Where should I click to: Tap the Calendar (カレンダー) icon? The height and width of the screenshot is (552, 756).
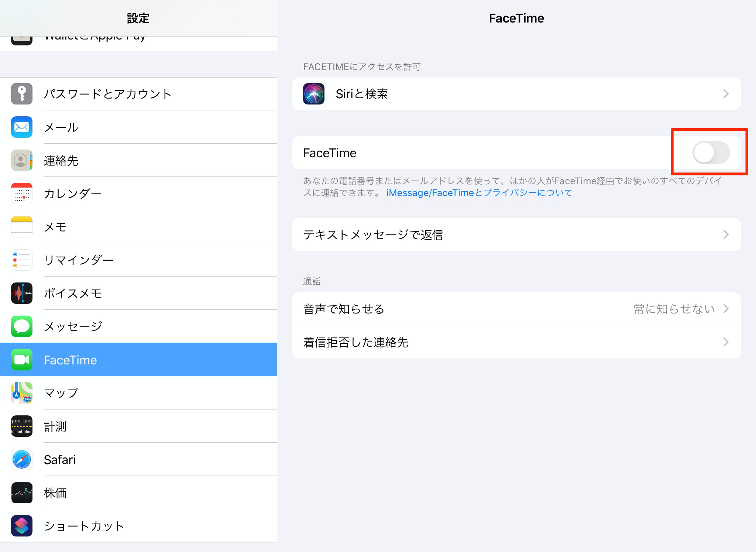22,193
